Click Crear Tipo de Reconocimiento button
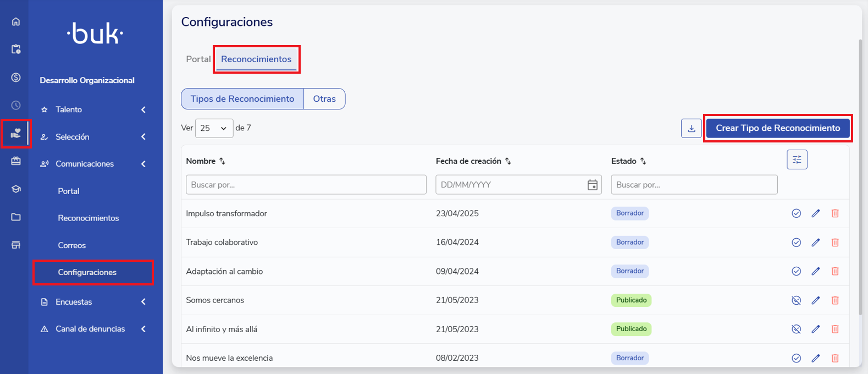 pyautogui.click(x=777, y=128)
